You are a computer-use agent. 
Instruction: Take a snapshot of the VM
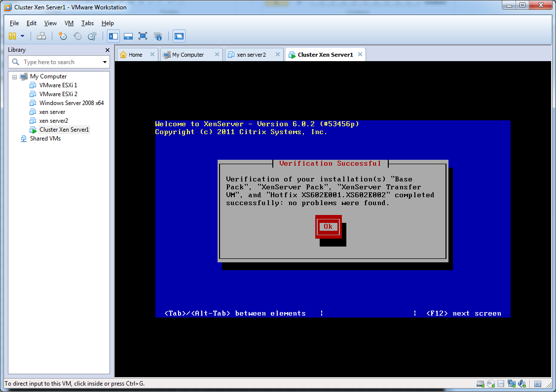63,36
